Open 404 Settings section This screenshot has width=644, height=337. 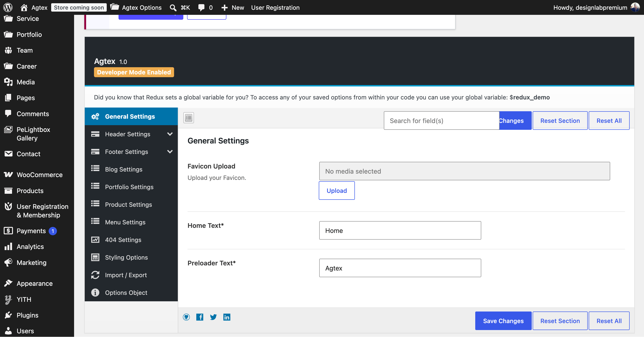tap(131, 240)
